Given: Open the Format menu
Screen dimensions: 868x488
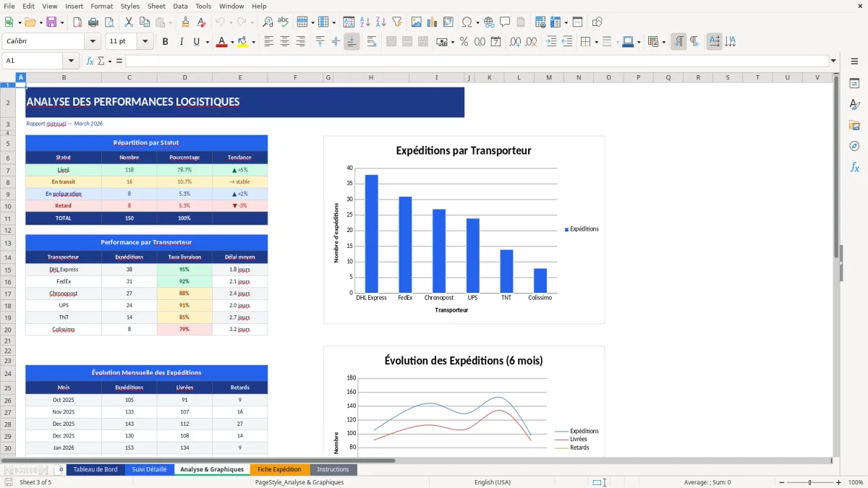Looking at the screenshot, I should 101,6.
